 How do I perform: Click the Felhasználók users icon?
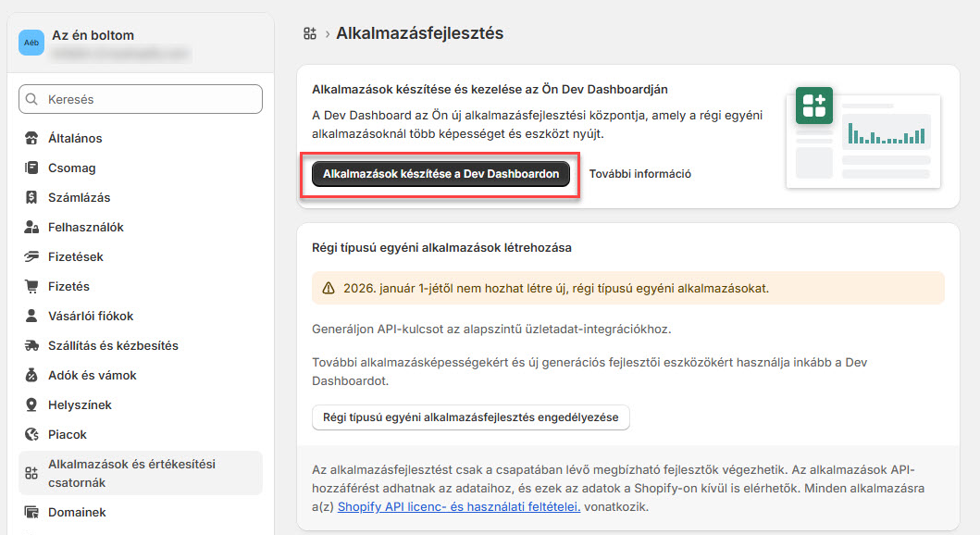[31, 228]
